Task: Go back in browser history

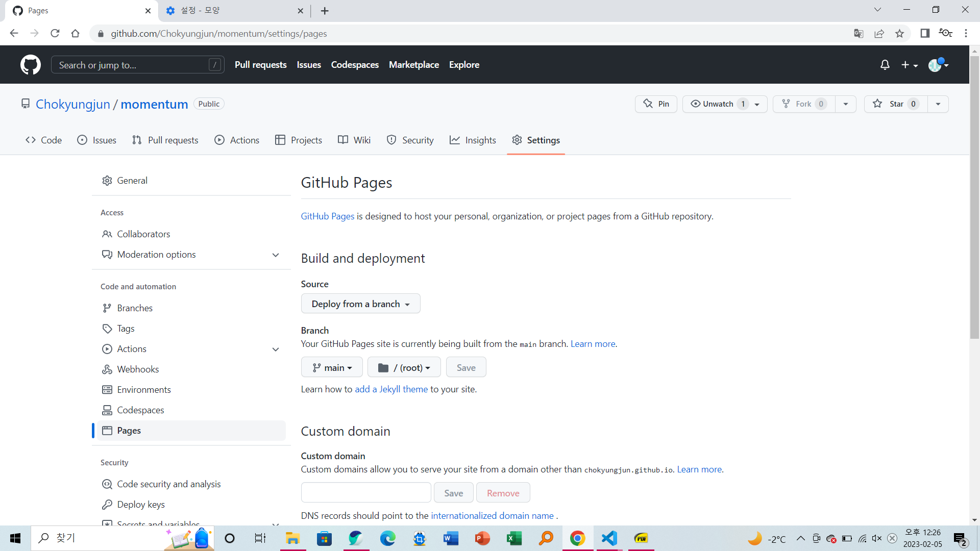Action: (14, 33)
